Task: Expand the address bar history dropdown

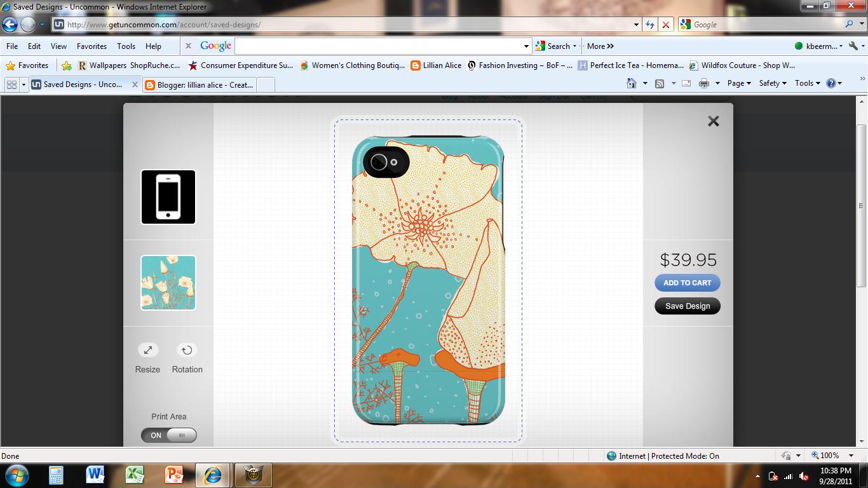Action: 636,25
